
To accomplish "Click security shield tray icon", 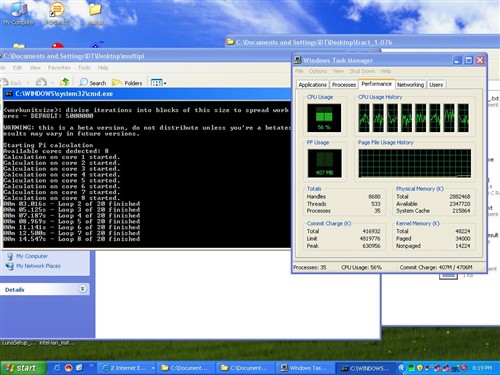I will click(x=420, y=368).
